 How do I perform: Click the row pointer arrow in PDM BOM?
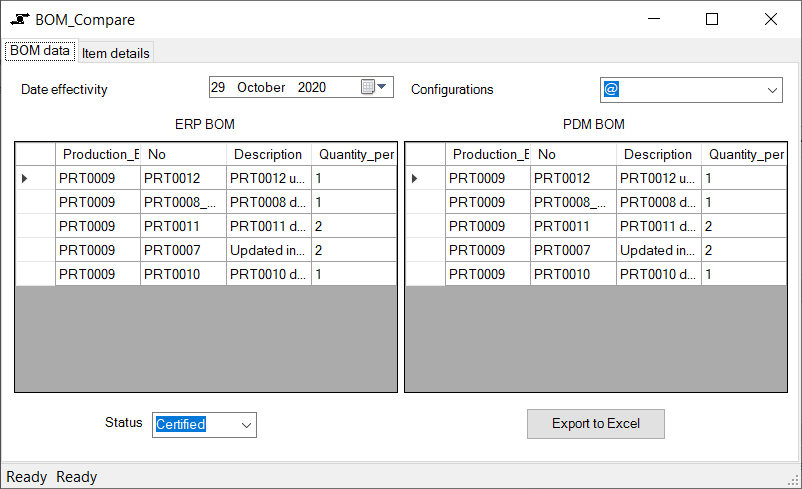tap(415, 178)
